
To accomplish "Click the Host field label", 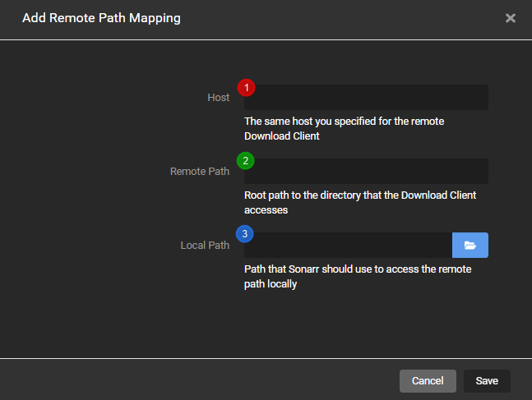I will coord(218,98).
